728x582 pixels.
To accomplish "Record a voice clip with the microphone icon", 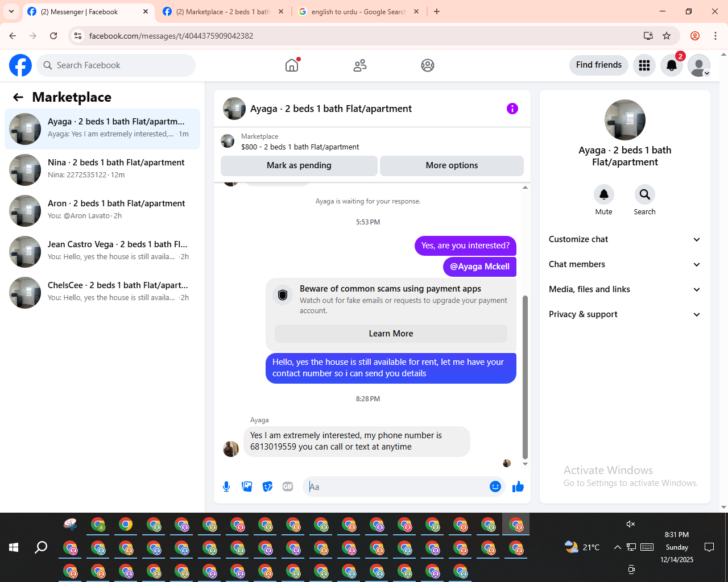I will (226, 487).
